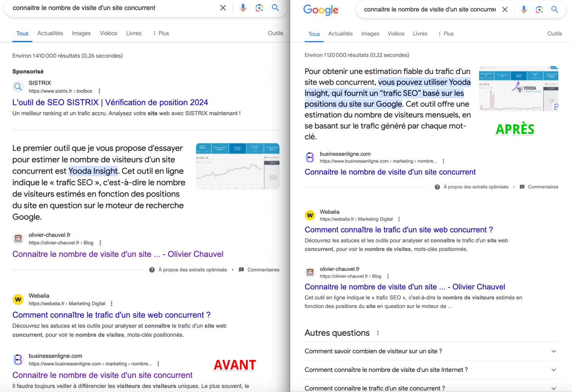Start voice search in the right (APRÈS) panel
Image resolution: width=572 pixels, height=392 pixels.
[524, 10]
